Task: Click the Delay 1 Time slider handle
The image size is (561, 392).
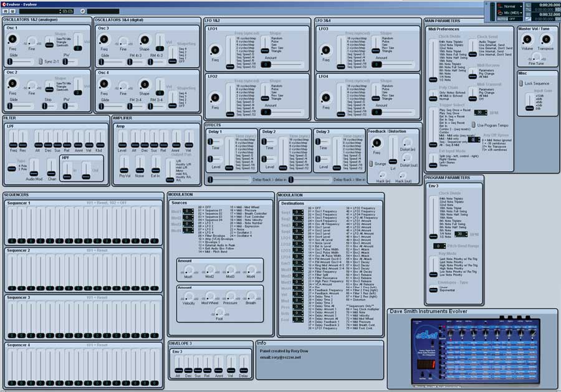Action: [211, 142]
